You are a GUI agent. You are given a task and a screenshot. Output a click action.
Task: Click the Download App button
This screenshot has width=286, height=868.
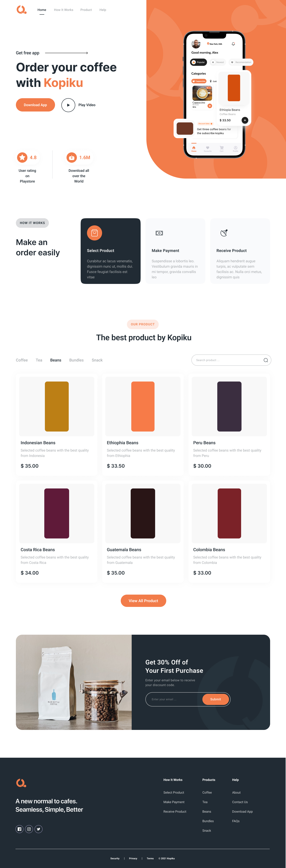click(x=35, y=105)
